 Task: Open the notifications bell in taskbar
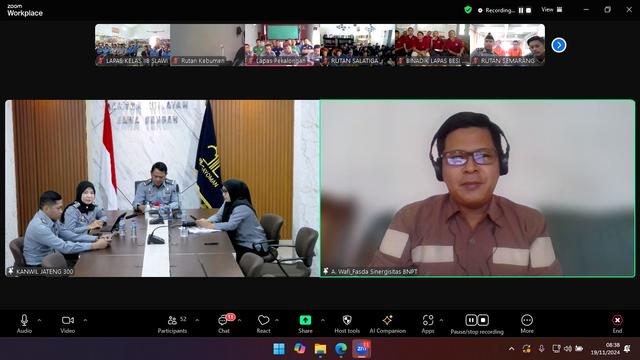click(x=627, y=349)
